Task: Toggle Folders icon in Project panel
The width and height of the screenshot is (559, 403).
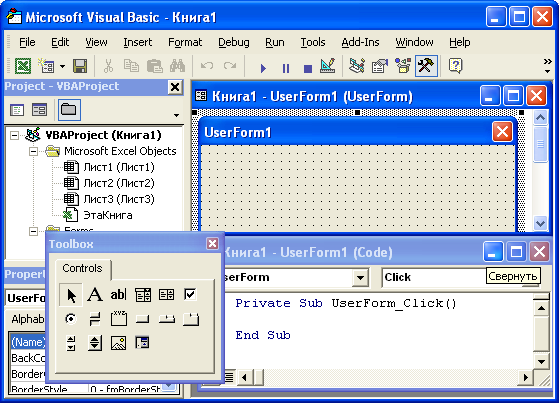Action: point(69,109)
